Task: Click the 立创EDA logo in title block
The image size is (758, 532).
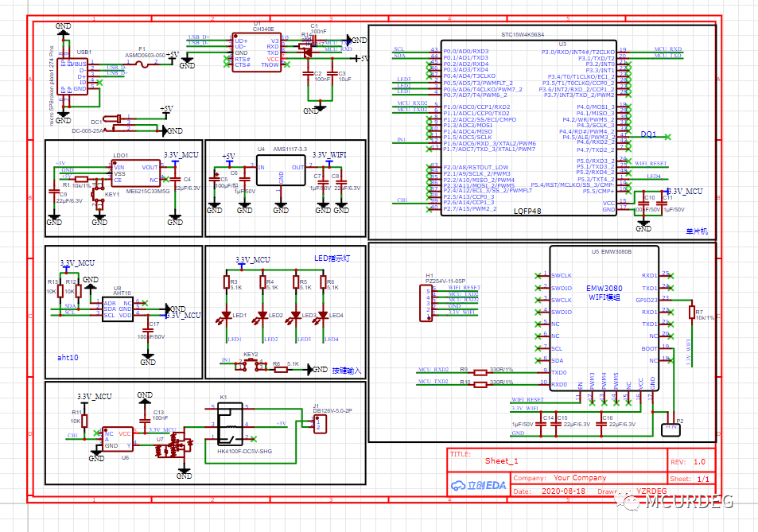Action: [479, 486]
